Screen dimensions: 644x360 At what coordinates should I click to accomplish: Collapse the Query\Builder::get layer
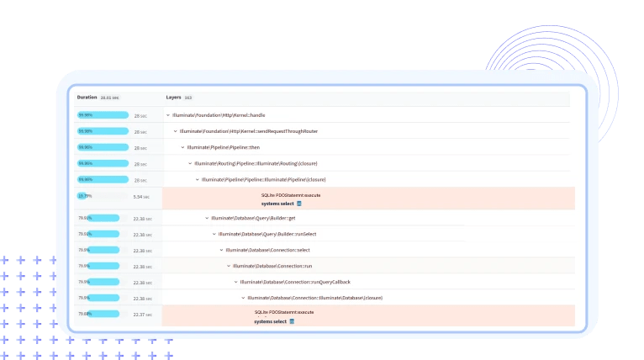coord(207,218)
